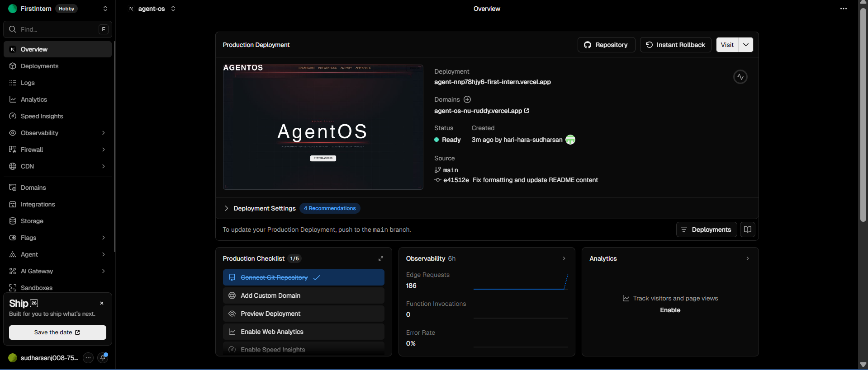Expand the Production Checklist panel

[381, 258]
